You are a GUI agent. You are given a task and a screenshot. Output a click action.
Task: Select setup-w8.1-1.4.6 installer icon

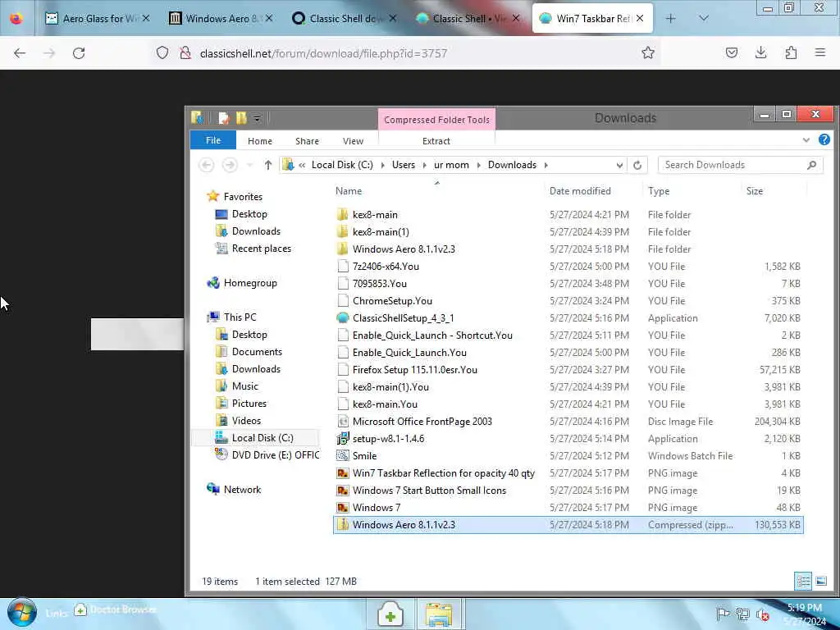[x=342, y=438]
